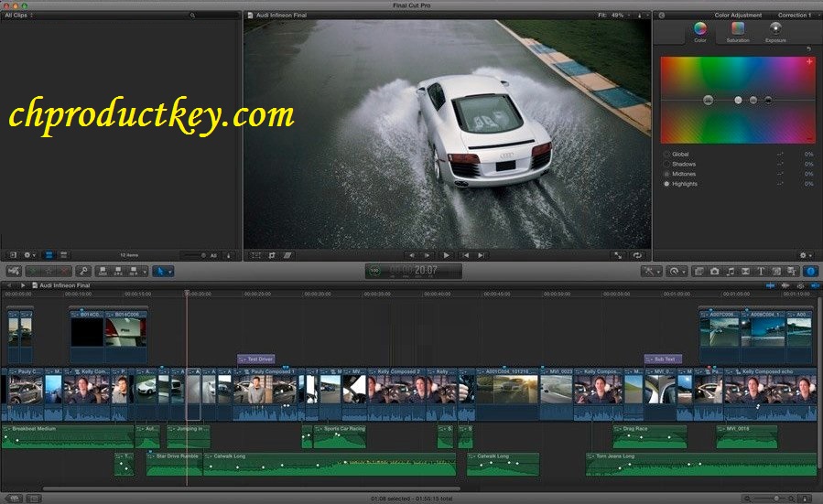This screenshot has height=504, width=823.
Task: Select the Test Driver title clip
Action: point(256,359)
